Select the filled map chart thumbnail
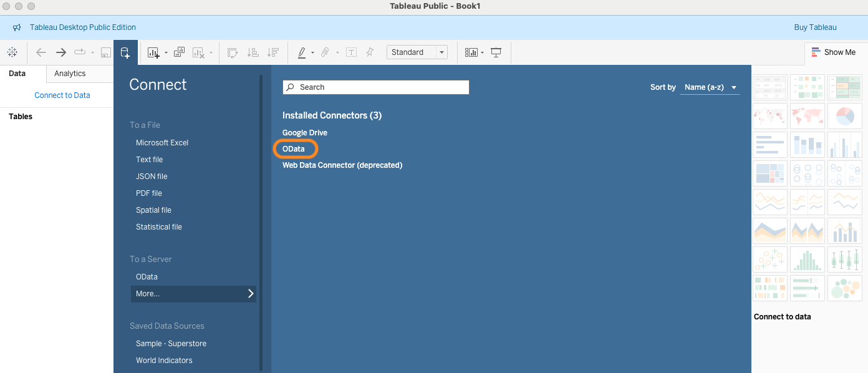Screen dimensions: 868x373 808,116
